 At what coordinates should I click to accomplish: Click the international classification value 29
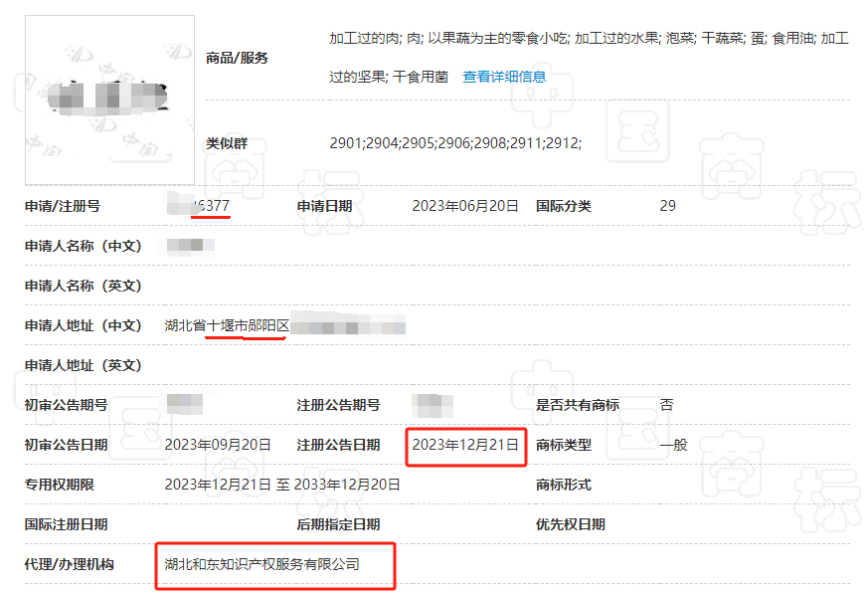click(x=667, y=206)
